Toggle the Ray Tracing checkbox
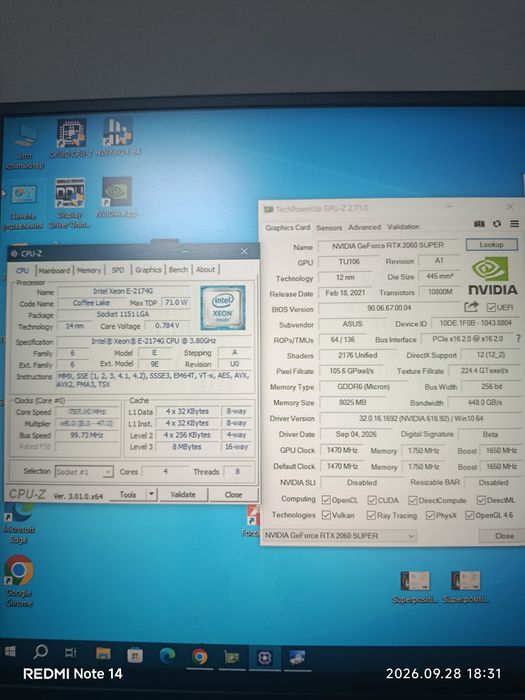Viewport: 525px width, 700px height. pyautogui.click(x=371, y=516)
